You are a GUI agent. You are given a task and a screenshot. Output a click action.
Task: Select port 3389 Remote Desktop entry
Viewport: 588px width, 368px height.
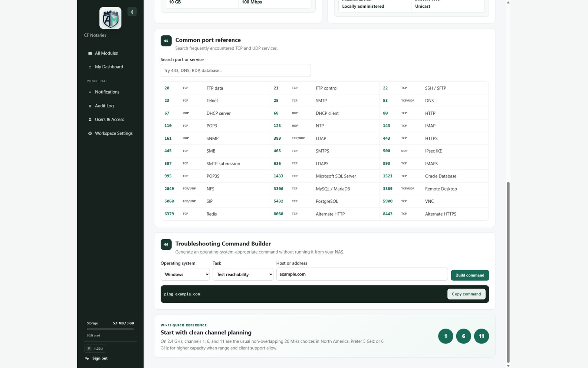point(434,189)
